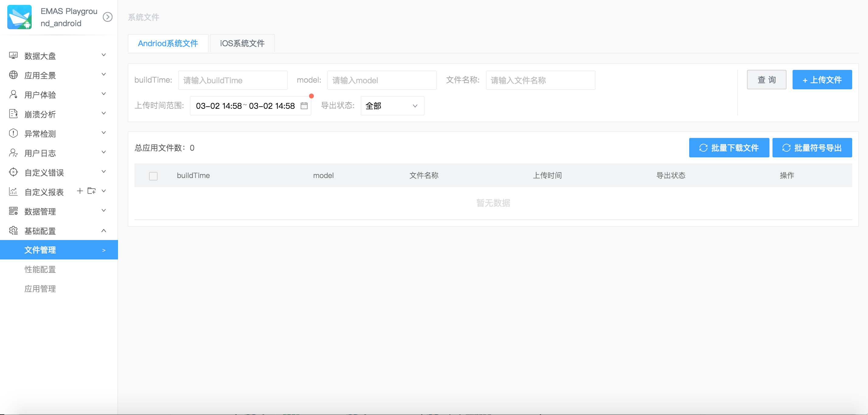Expand the 异常检测 section
Viewport: 868px width, 415px height.
point(104,133)
